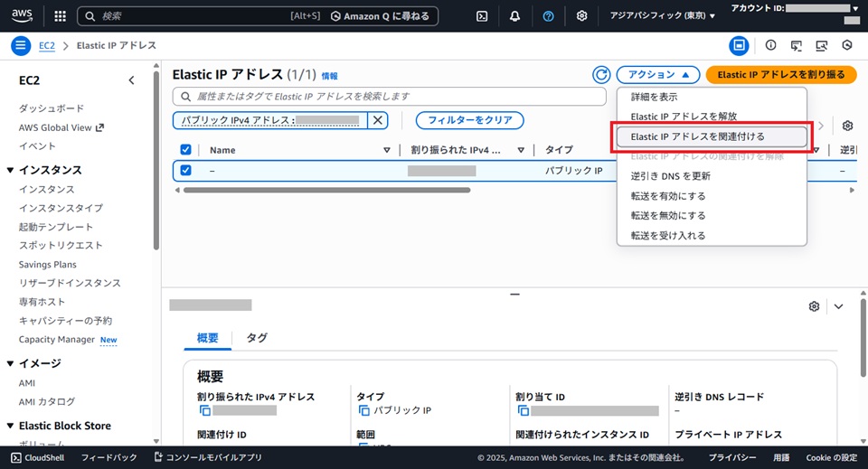
Task: Click the Amazon Q に尋ねる icon
Action: pos(335,16)
